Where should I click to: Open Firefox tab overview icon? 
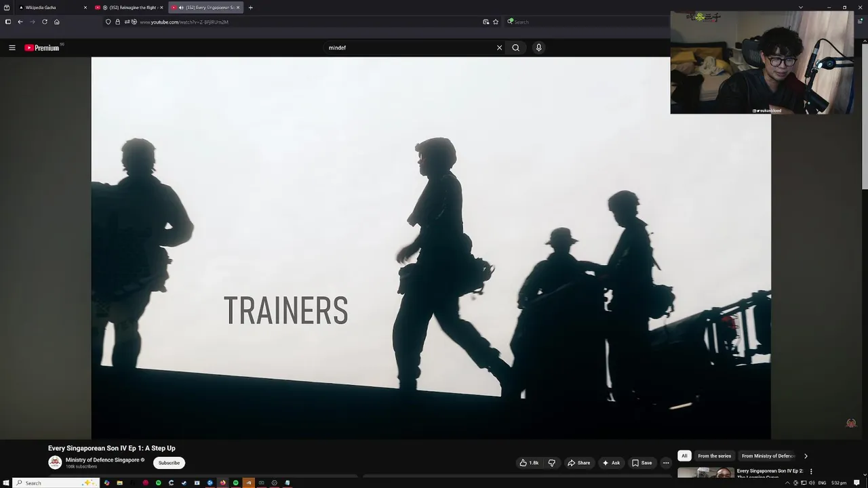[7, 7]
